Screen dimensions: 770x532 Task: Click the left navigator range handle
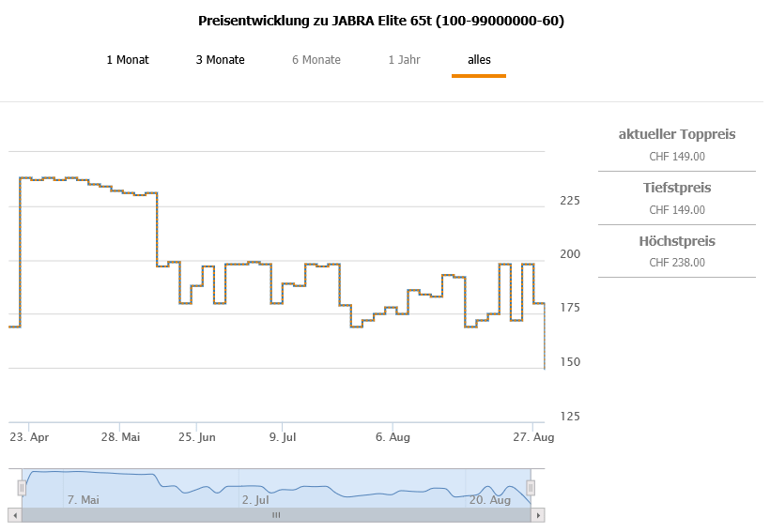[22, 488]
